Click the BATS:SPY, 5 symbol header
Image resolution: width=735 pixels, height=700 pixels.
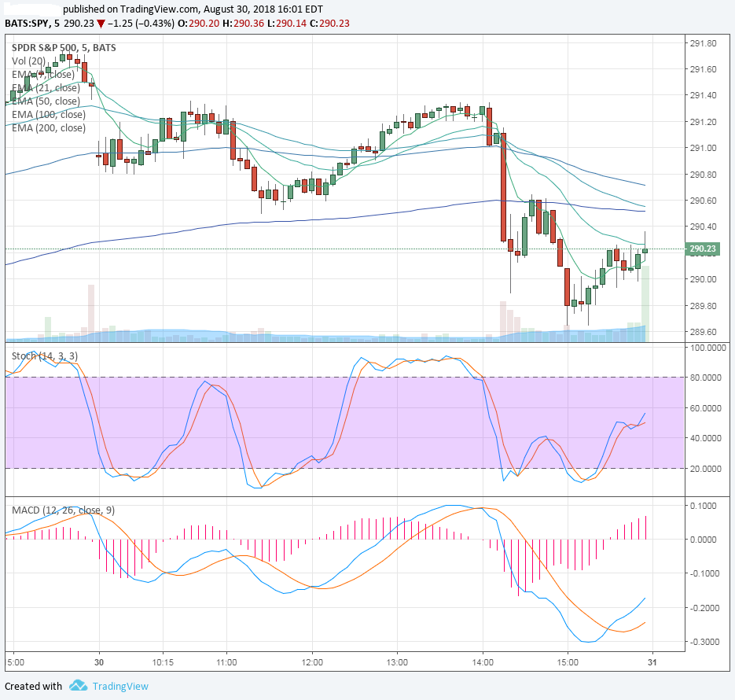click(x=32, y=24)
